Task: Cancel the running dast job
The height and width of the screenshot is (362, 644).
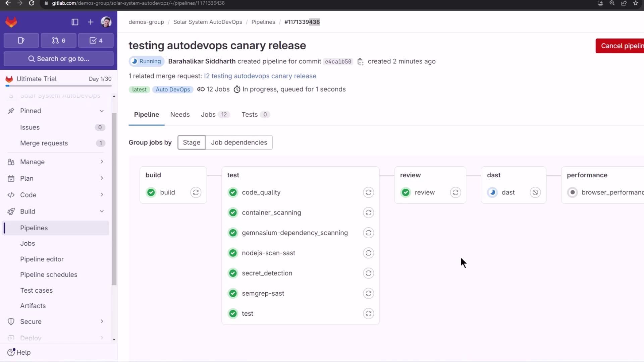Action: [x=535, y=192]
